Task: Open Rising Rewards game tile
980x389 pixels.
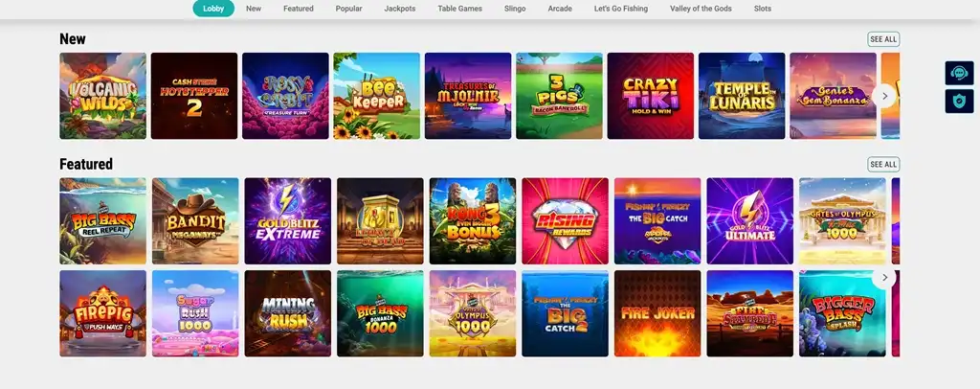Action: (x=566, y=220)
